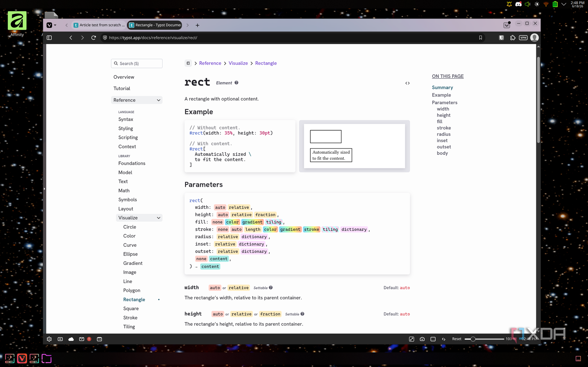Open Circle under Visualize
The width and height of the screenshot is (588, 367).
coord(130,227)
